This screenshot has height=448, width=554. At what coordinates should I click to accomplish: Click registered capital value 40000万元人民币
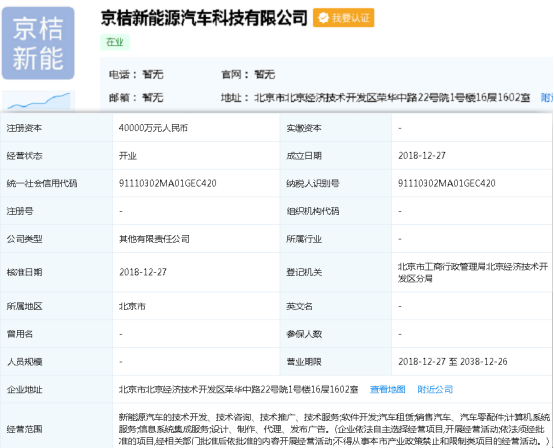tap(153, 128)
